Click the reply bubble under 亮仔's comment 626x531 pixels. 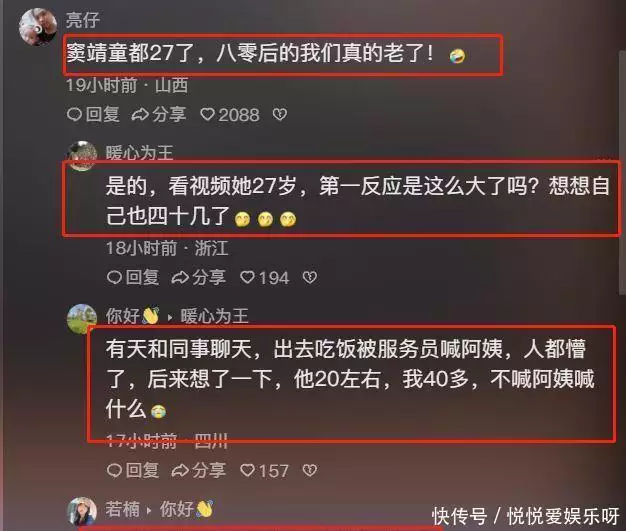coord(93,115)
